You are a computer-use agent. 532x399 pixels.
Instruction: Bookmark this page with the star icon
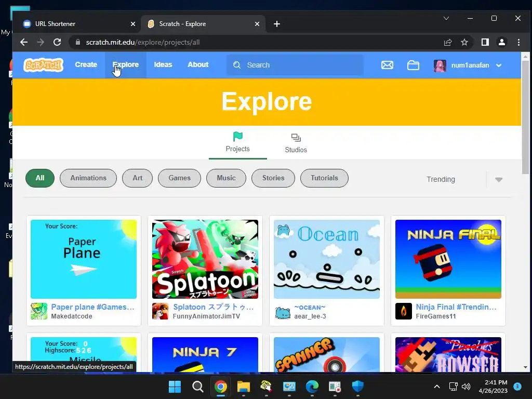tap(464, 42)
